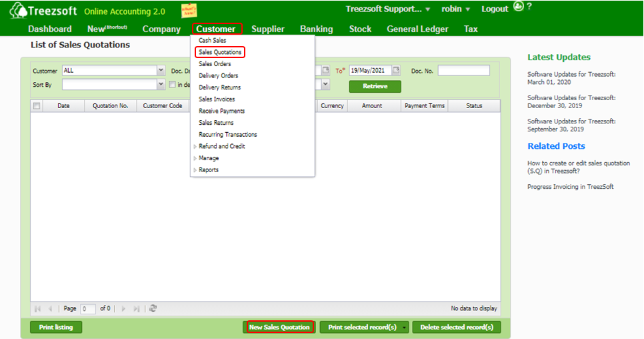Click the Treezsoft tree logo
This screenshot has height=339, width=644.
coord(19,11)
